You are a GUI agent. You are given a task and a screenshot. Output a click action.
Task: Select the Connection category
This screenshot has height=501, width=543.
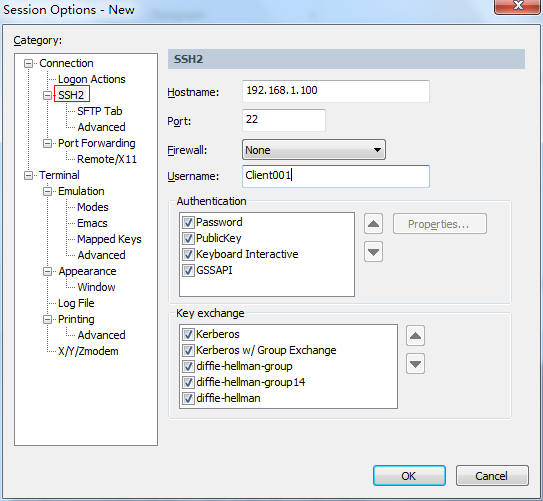66,63
